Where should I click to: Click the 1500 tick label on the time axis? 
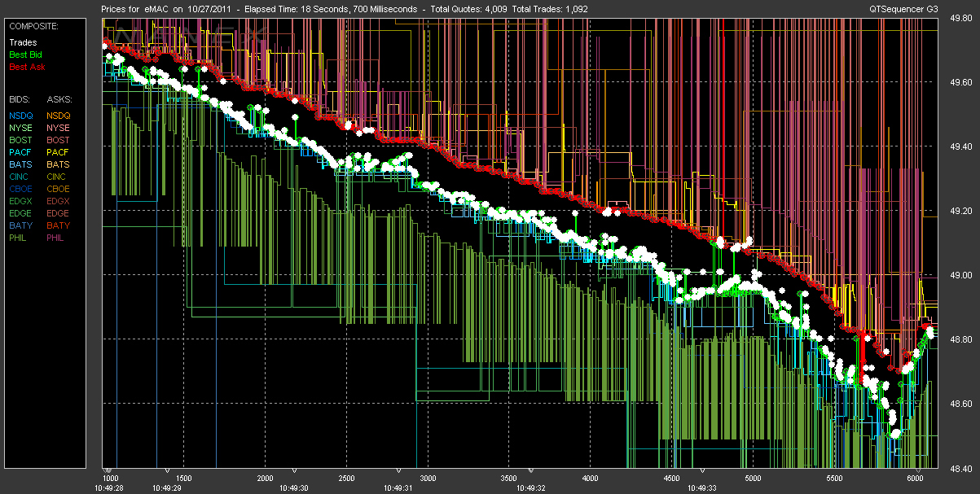(x=183, y=478)
